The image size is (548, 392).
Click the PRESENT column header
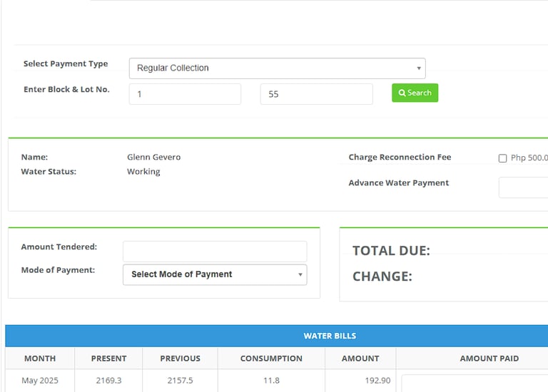pos(108,358)
